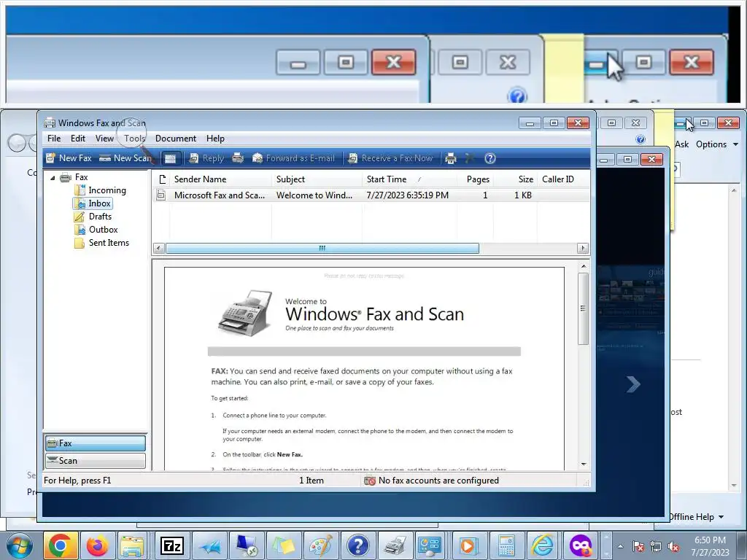Click the 7/27/2023 6:35:19 PM start time cell
The height and width of the screenshot is (560, 747).
pyautogui.click(x=407, y=195)
